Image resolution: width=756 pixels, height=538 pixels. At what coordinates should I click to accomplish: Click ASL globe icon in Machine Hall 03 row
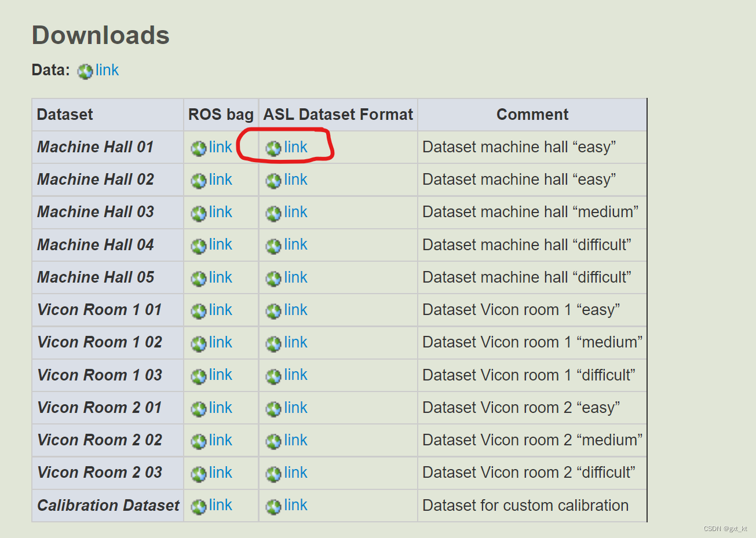273,214
